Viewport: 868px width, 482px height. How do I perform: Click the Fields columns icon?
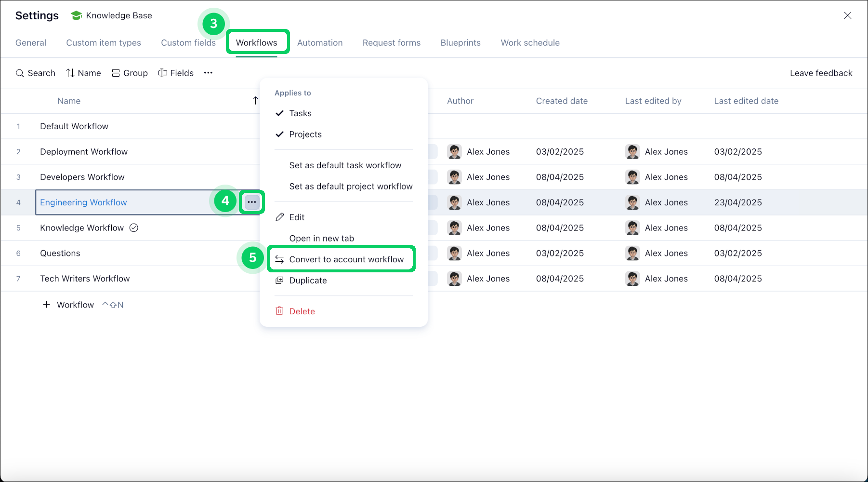pos(162,73)
